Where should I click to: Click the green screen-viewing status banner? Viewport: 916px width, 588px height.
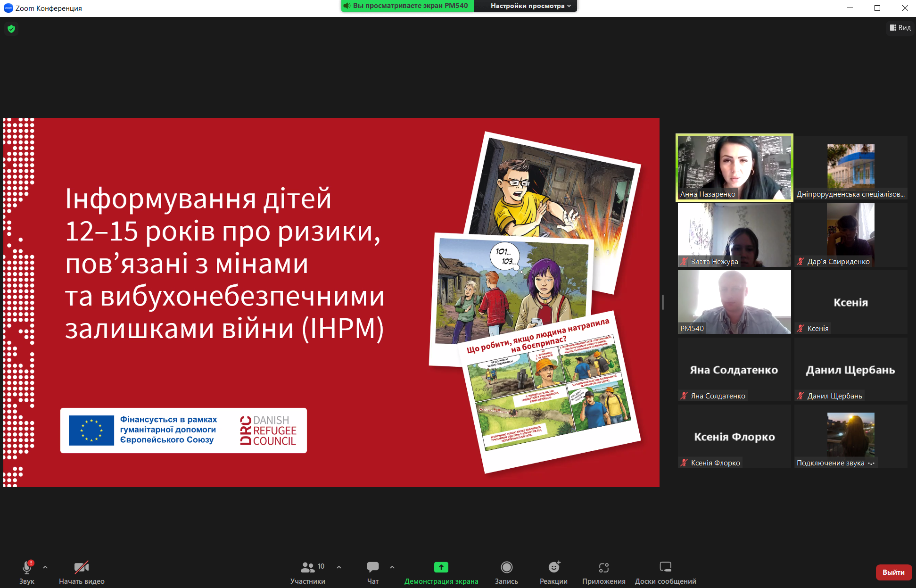[407, 6]
